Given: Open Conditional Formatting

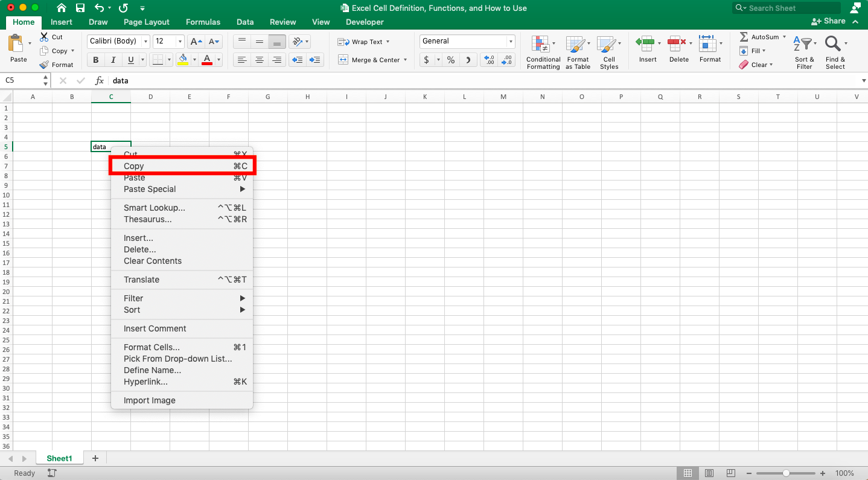Looking at the screenshot, I should pyautogui.click(x=543, y=53).
